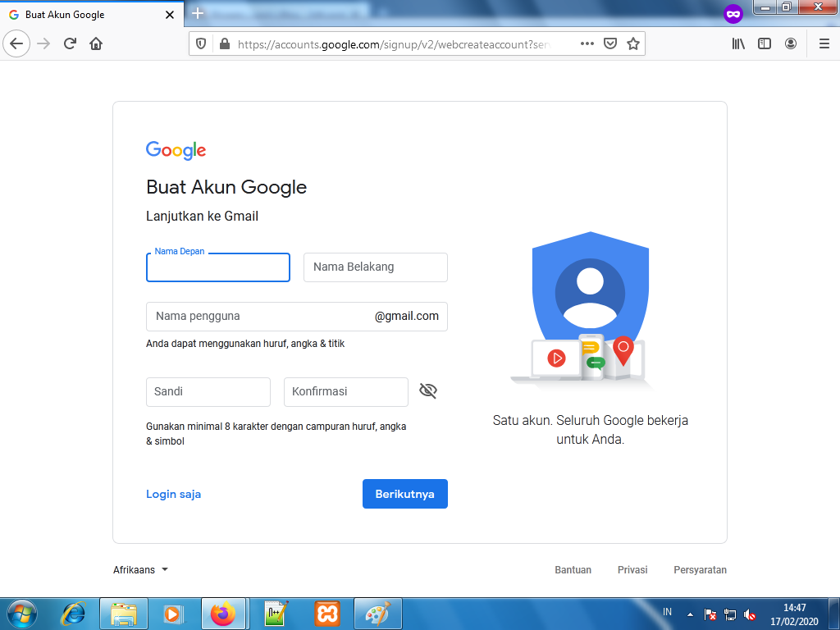
Task: Open Firefox account avatar icon
Action: pos(791,44)
